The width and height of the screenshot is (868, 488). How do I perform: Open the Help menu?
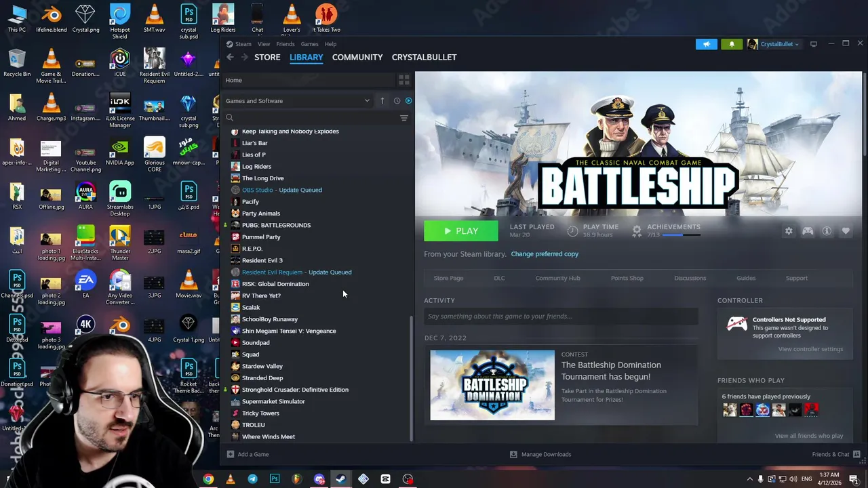[x=330, y=44]
